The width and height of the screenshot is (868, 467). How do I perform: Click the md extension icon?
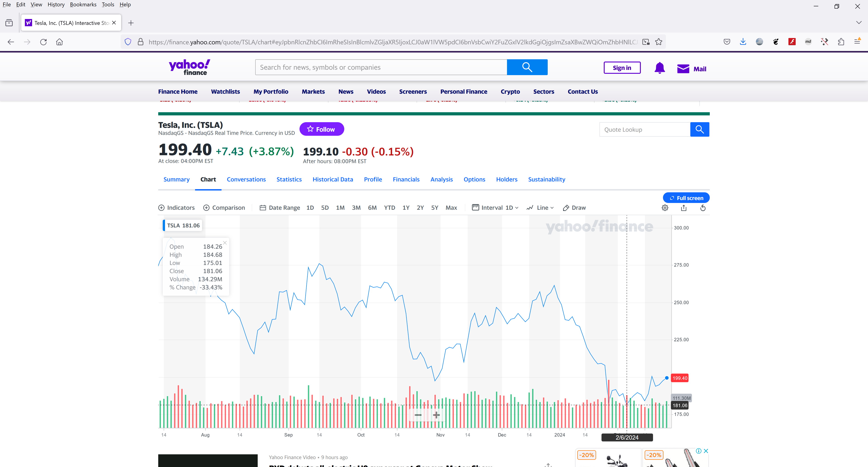click(x=808, y=42)
